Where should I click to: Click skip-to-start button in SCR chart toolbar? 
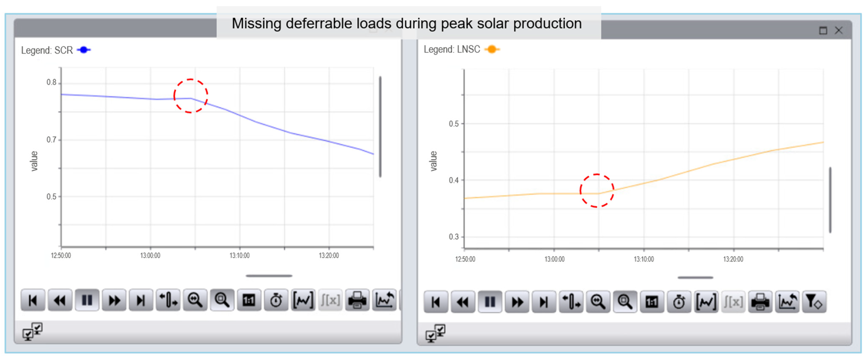(33, 300)
